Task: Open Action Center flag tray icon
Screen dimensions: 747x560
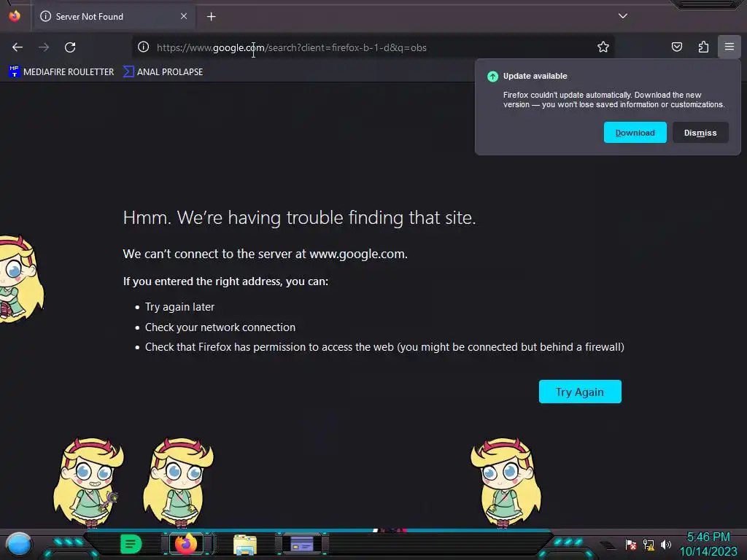Action: [x=631, y=545]
